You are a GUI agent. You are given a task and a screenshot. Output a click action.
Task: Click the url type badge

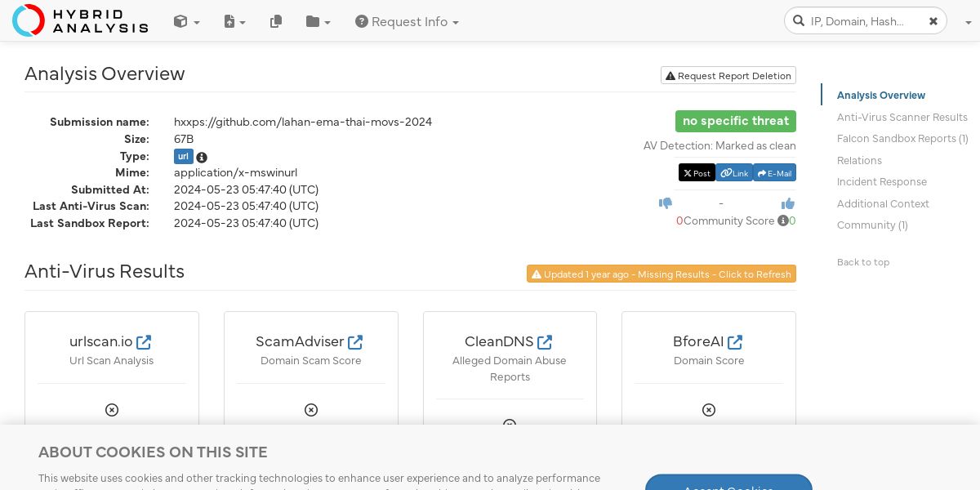pos(183,157)
